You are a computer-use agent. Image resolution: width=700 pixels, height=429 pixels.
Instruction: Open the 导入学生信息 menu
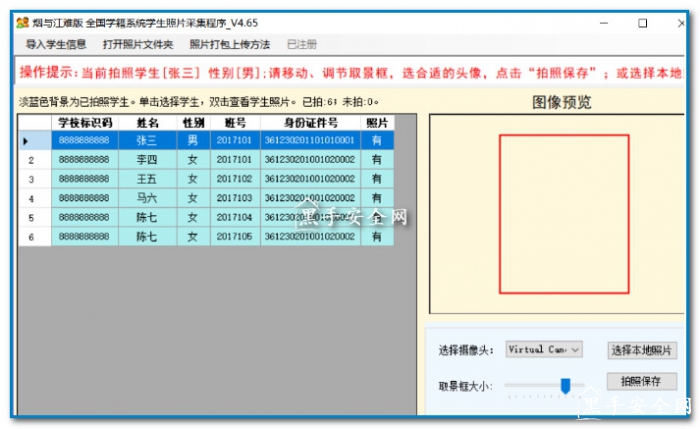tap(56, 45)
